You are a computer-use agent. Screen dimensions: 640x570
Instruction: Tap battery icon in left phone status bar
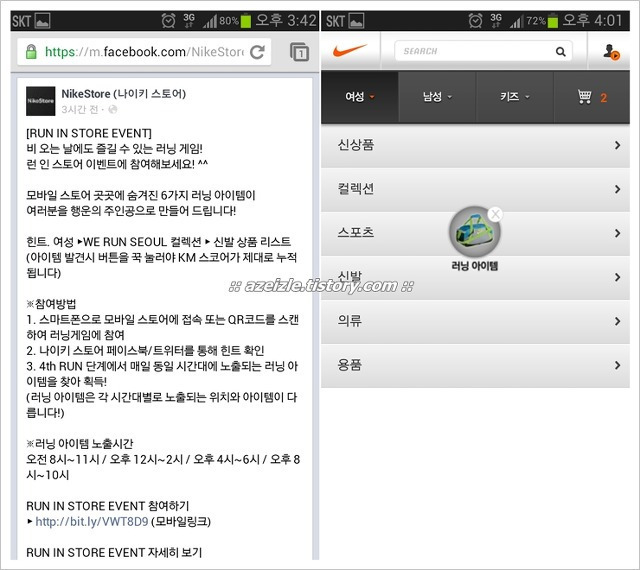[246, 20]
